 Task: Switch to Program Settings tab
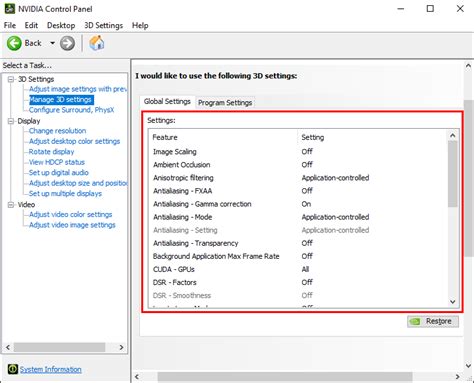pos(225,103)
